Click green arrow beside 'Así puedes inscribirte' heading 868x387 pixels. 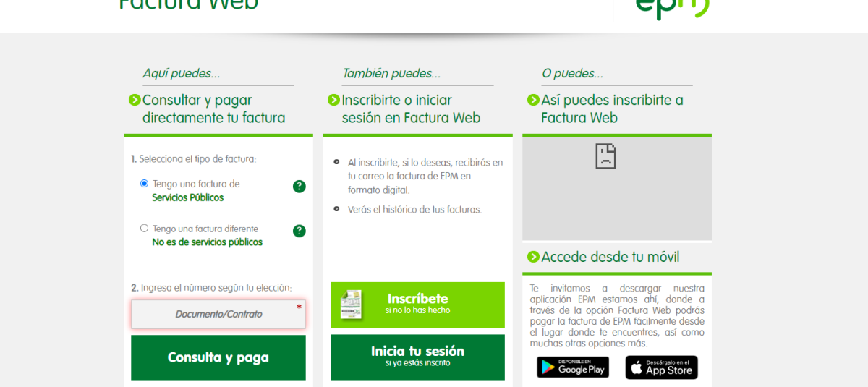pyautogui.click(x=533, y=101)
